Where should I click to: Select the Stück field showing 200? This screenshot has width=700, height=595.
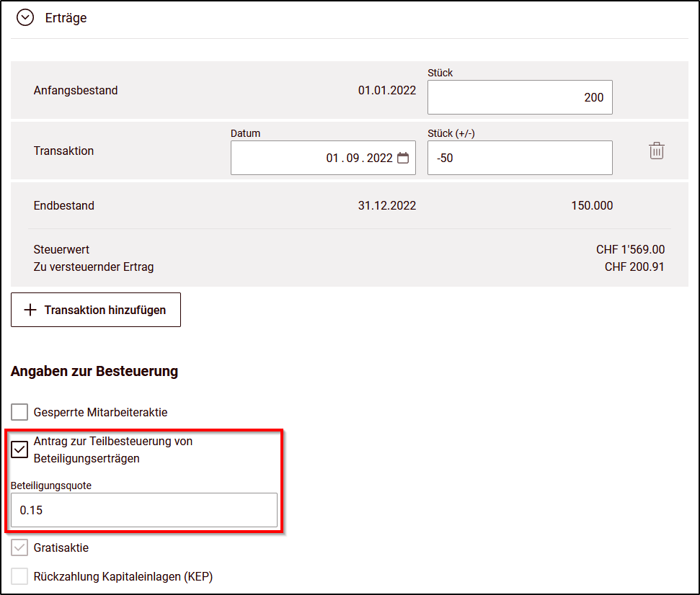point(519,97)
